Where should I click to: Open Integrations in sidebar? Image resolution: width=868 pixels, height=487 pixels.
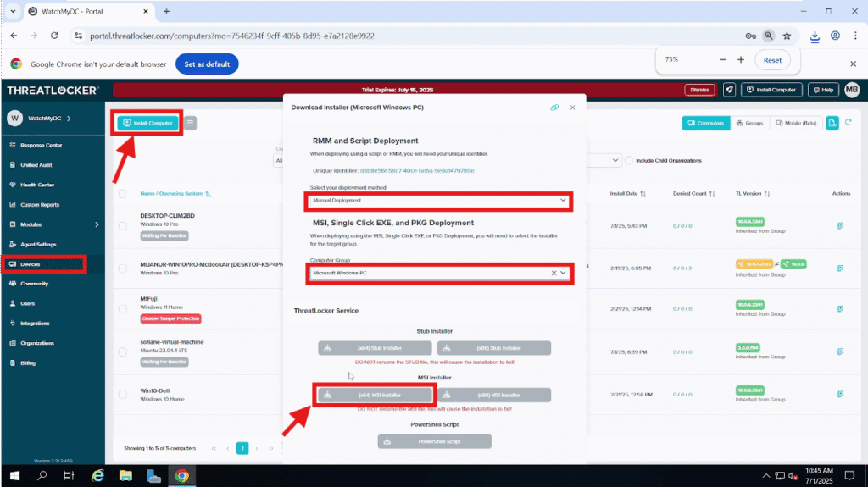pyautogui.click(x=36, y=324)
